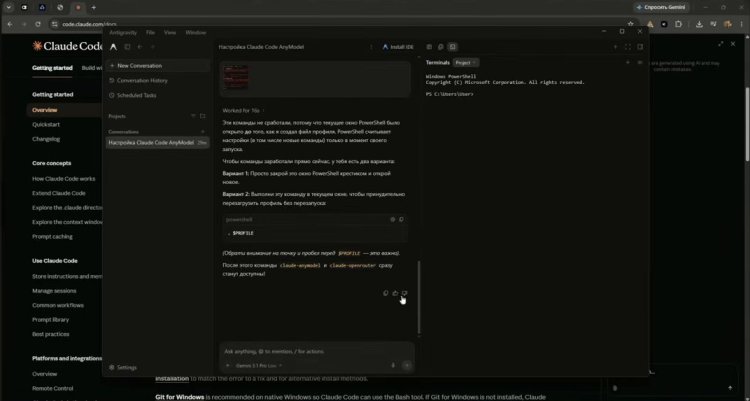This screenshot has height=401, width=750.
Task: Click the add folder icon in Projects header
Action: click(202, 116)
